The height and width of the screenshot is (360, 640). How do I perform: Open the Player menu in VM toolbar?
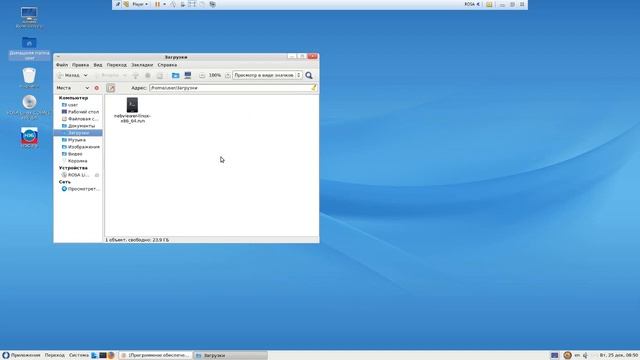(140, 4)
